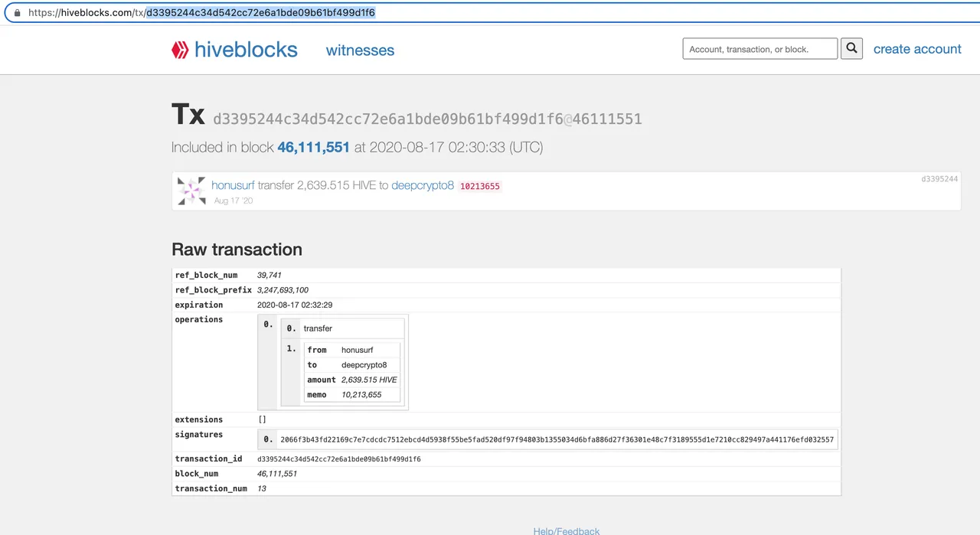
Task: Click the search magnifier button
Action: (x=851, y=49)
